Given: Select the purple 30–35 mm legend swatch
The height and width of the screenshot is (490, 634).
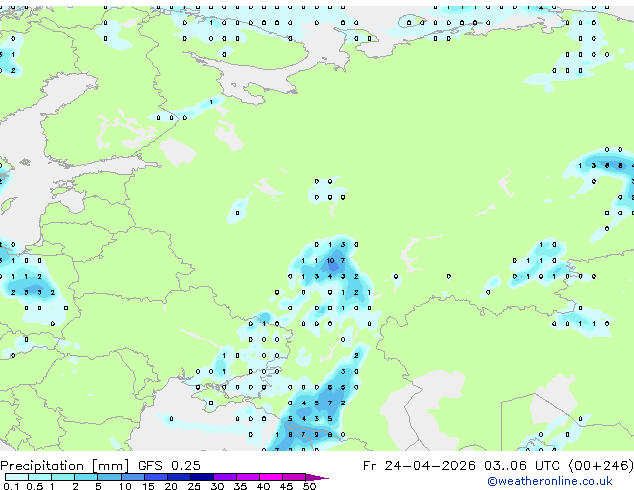Looking at the screenshot, I should pyautogui.click(x=224, y=477).
